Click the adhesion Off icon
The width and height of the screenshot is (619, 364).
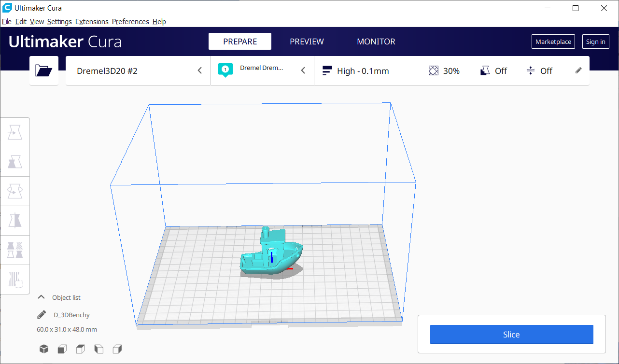pos(531,71)
